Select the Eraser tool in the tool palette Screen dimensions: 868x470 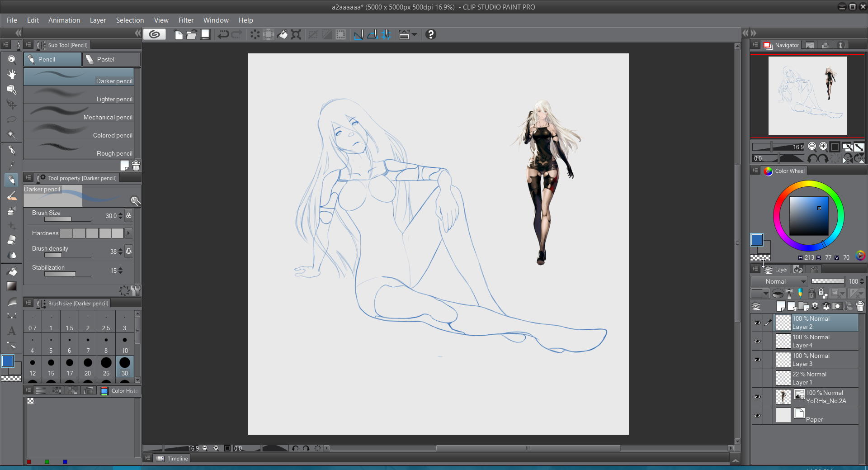coord(12,240)
